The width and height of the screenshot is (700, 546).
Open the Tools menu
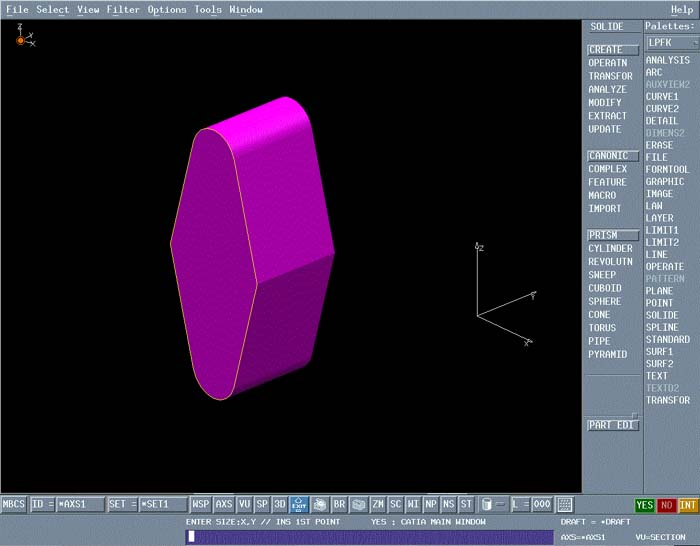tap(208, 10)
